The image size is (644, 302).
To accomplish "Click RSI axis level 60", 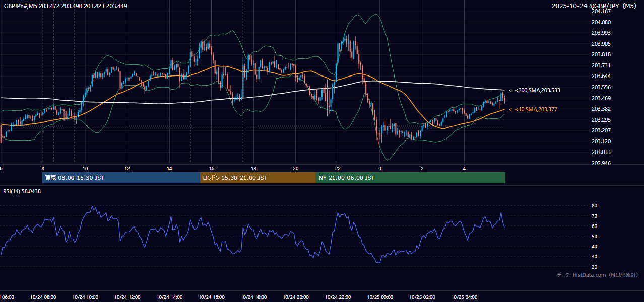I will (594, 226).
